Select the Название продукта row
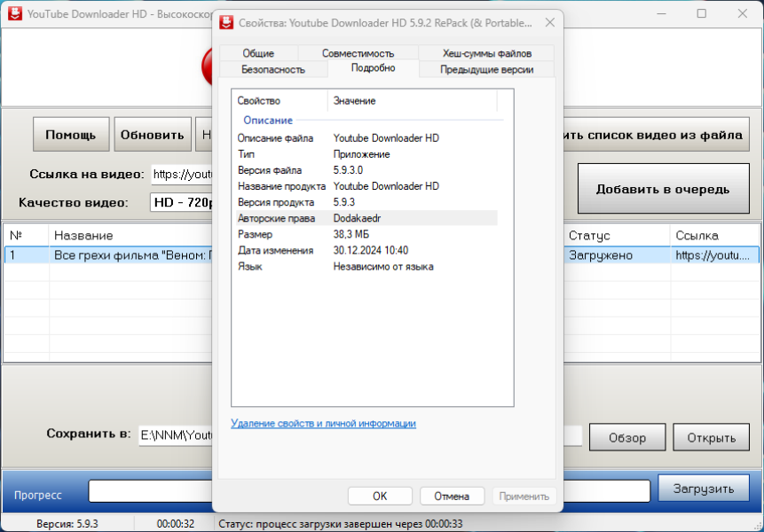Viewport: 764px width, 532px height. [366, 186]
